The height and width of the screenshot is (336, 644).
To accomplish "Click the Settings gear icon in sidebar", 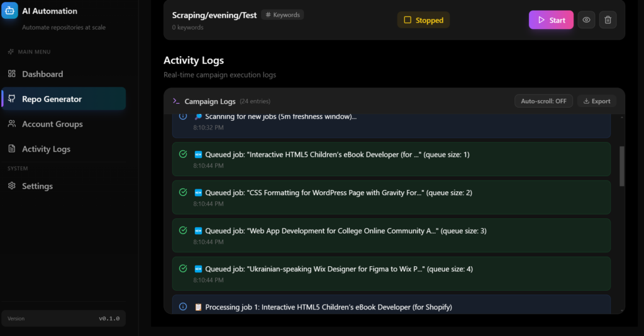I will [x=11, y=186].
